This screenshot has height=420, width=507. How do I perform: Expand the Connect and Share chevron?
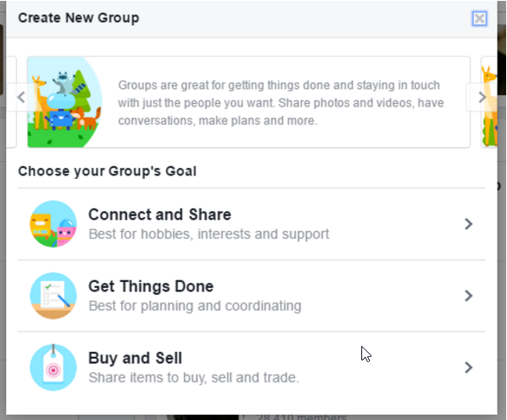point(468,224)
